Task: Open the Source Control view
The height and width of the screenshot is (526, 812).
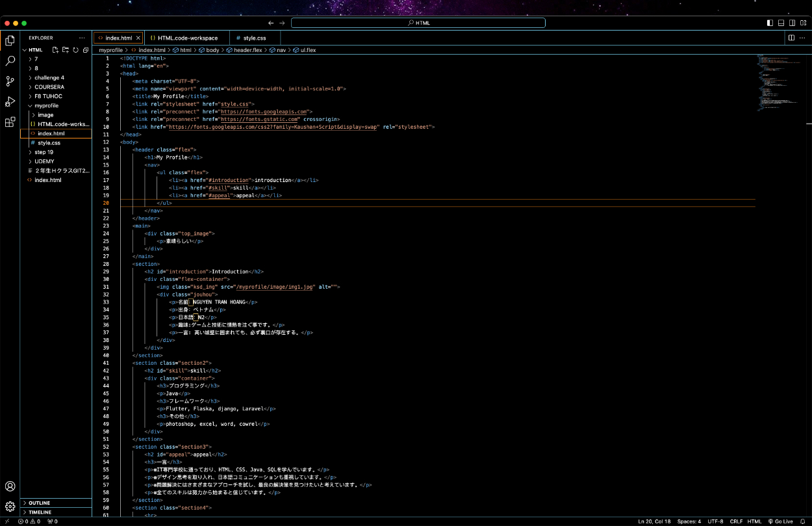Action: tap(10, 81)
